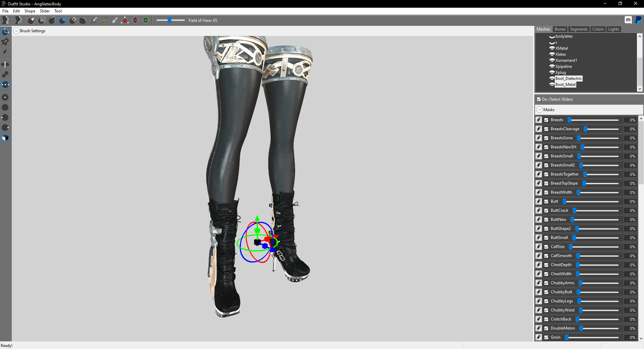
Task: Select the Flip Edge tool
Action: pos(135,20)
